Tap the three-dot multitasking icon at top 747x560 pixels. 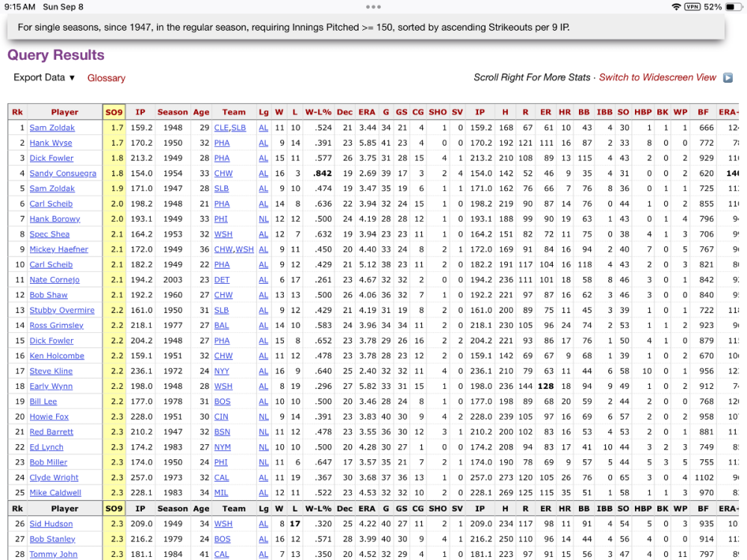373,6
